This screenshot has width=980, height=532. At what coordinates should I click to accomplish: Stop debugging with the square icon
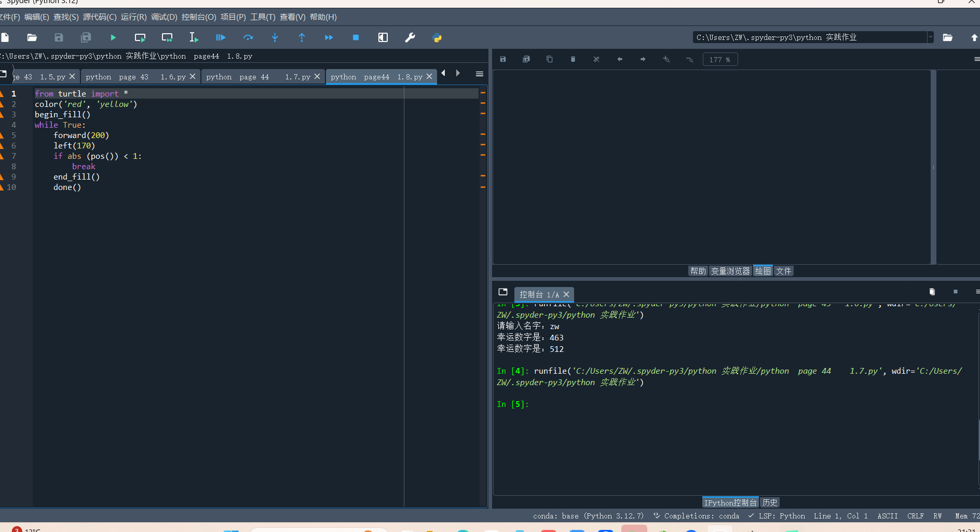point(356,37)
